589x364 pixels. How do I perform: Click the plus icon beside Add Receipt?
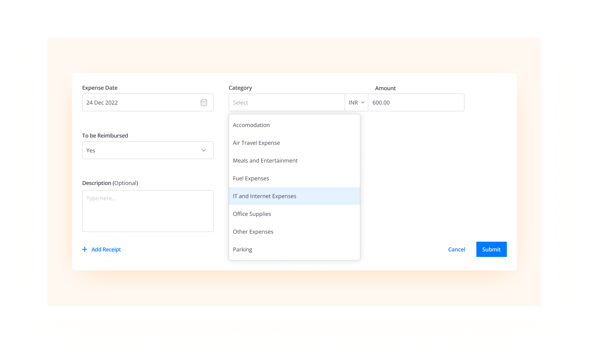(85, 249)
